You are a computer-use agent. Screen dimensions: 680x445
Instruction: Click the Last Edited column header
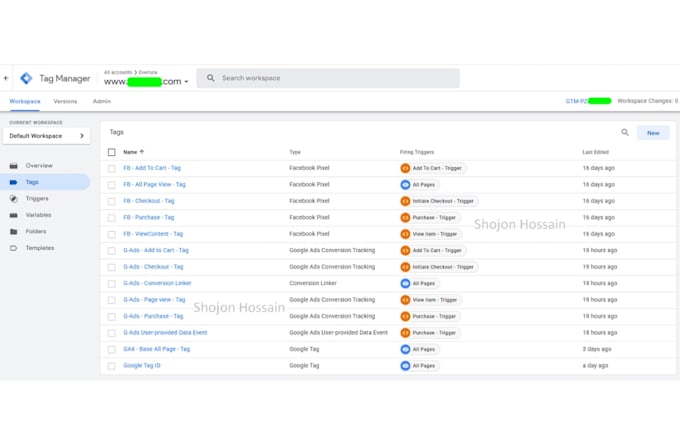595,152
